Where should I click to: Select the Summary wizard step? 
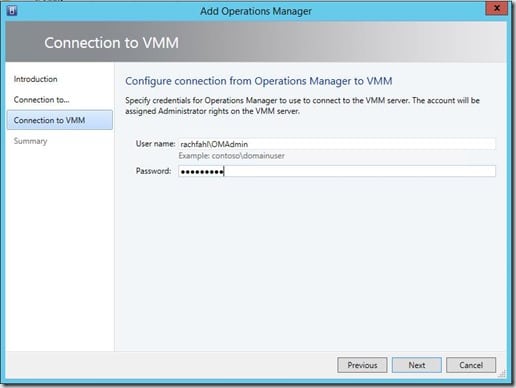31,141
